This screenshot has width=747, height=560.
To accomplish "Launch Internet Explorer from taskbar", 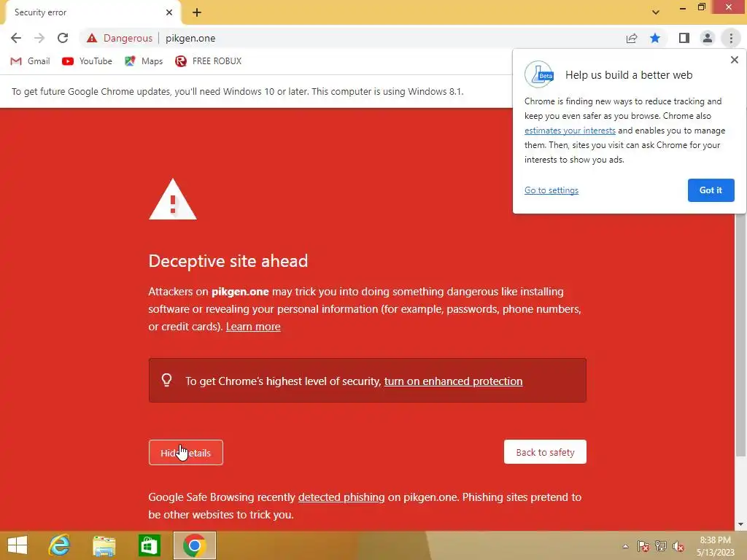I will 60,545.
